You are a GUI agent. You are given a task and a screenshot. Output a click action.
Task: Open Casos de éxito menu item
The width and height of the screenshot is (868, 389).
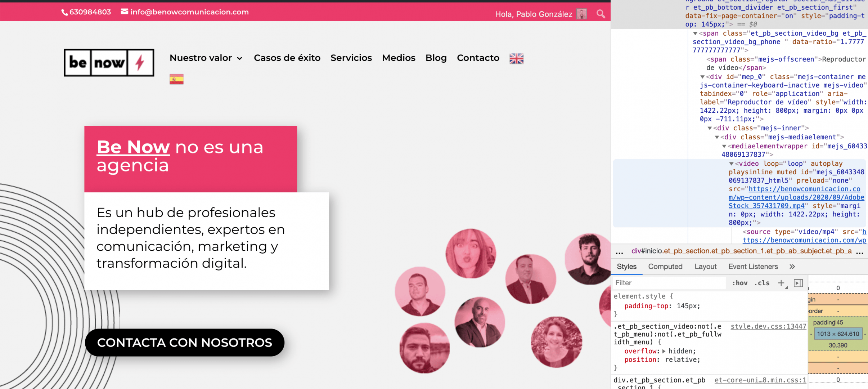click(x=287, y=58)
